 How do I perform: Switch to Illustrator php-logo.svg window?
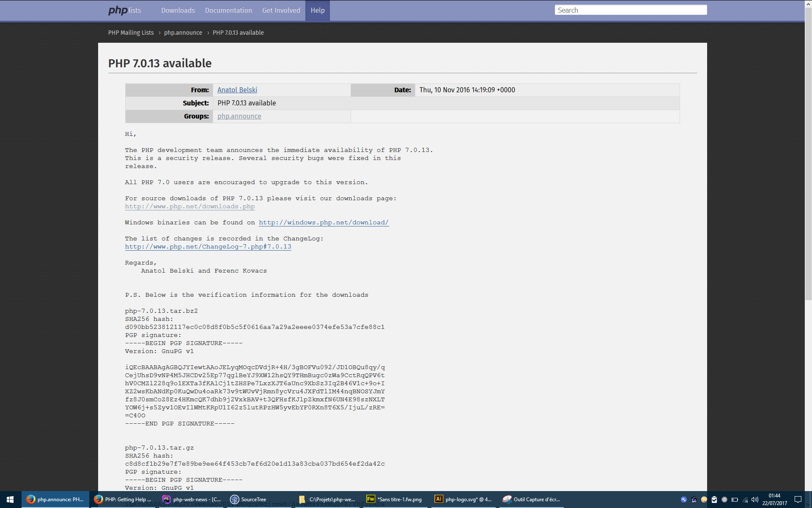463,500
